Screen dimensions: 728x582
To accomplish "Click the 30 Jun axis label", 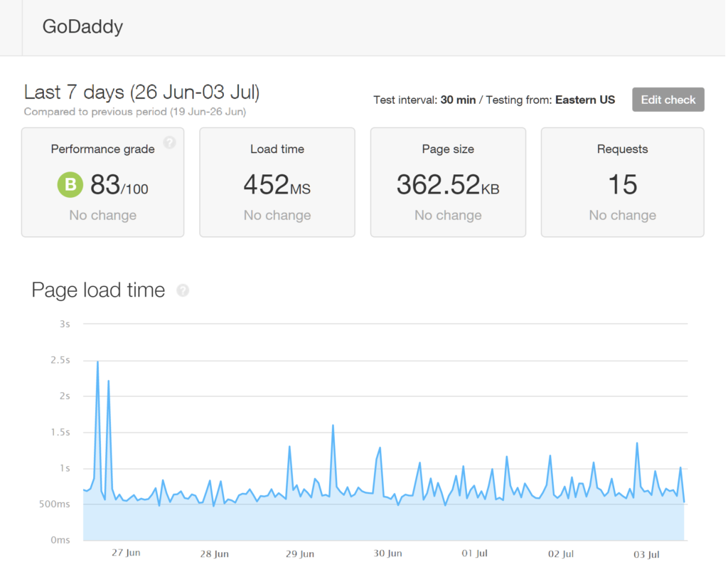I will pos(387,554).
